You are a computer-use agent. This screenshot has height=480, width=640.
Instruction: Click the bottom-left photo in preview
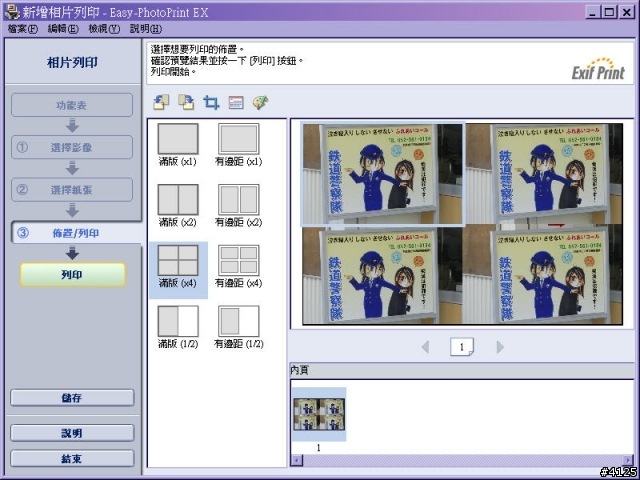(383, 274)
